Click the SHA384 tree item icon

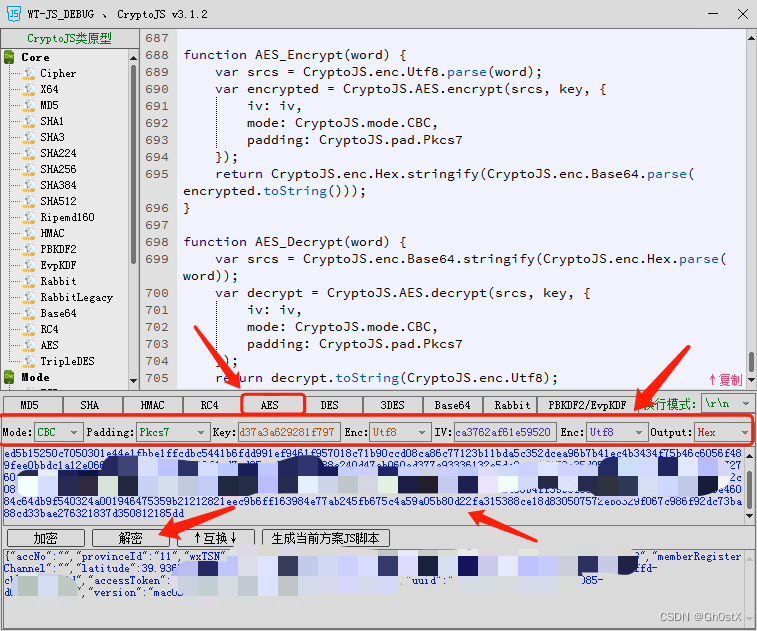29,185
